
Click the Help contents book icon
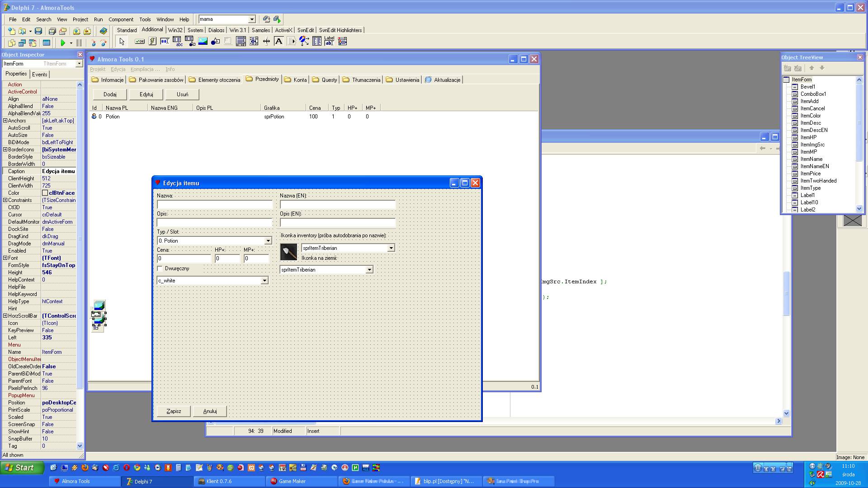[x=104, y=31]
